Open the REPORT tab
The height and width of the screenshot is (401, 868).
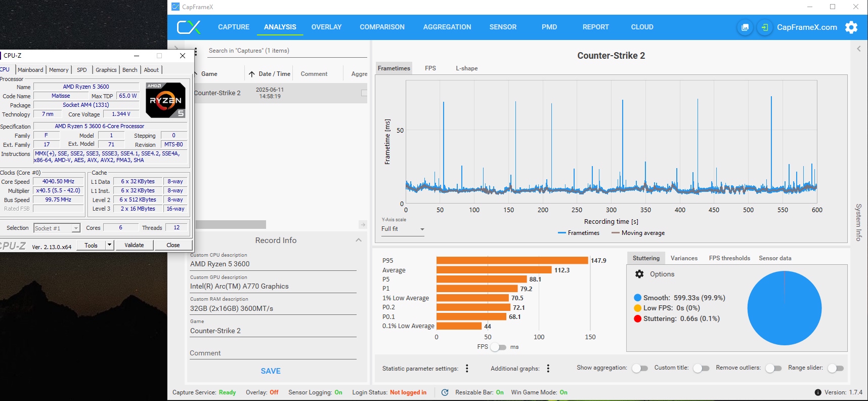click(595, 27)
